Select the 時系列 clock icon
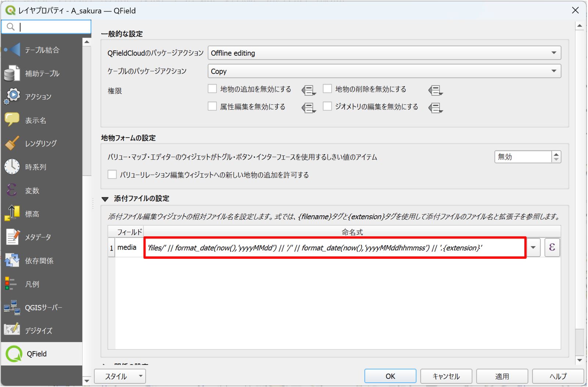This screenshot has width=588, height=387. click(x=12, y=167)
